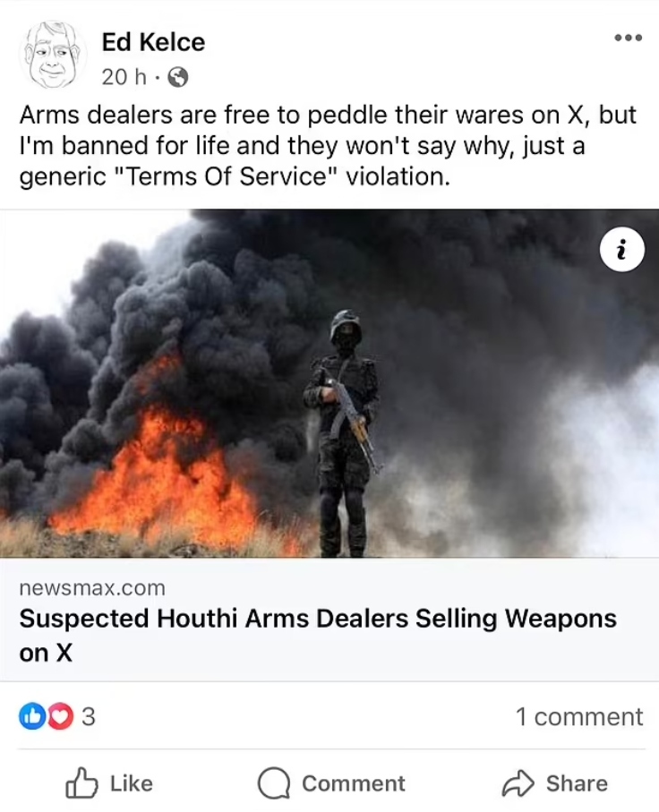Click the 20 h post timestamp
The image size is (659, 812).
click(124, 77)
